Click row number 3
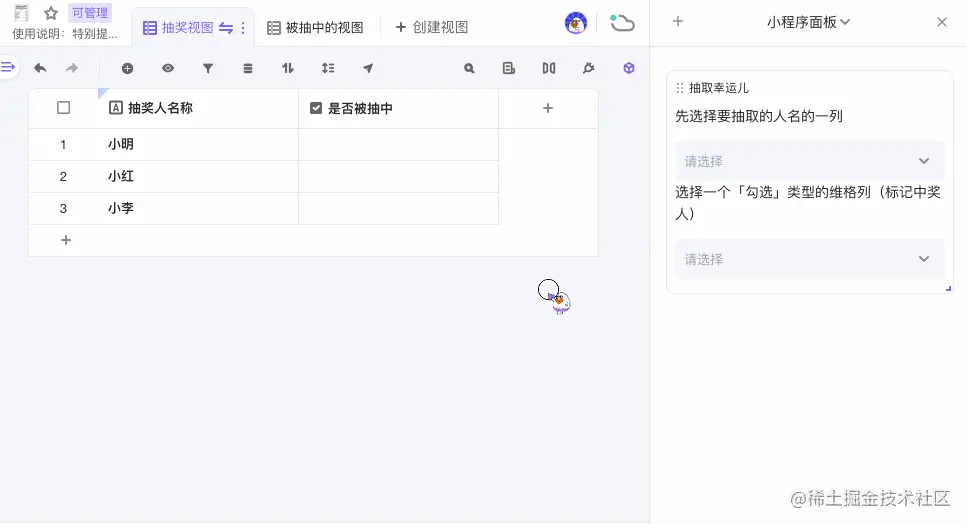This screenshot has width=967, height=524. tap(63, 209)
